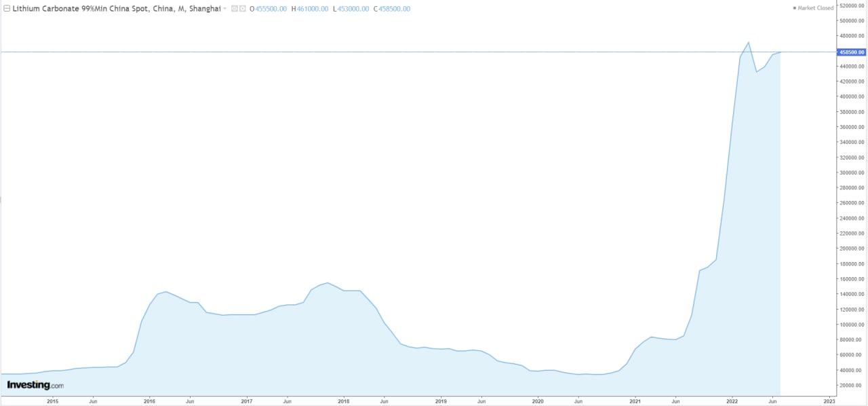This screenshot has width=868, height=406.
Task: Click the 20000.00 price axis label
Action: (x=852, y=385)
